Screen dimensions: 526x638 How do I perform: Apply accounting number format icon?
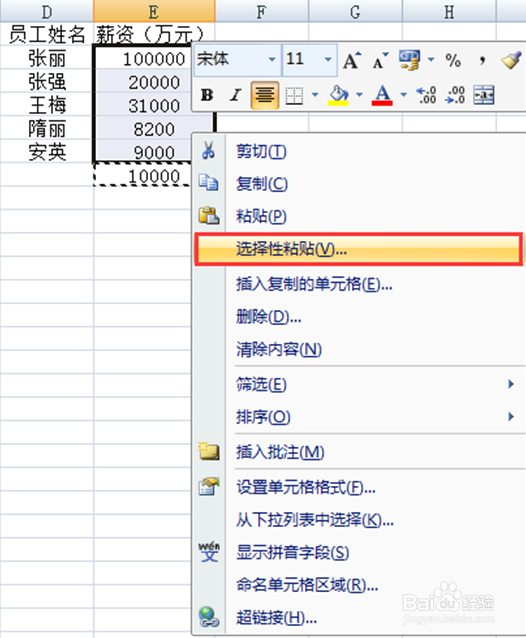(x=409, y=61)
